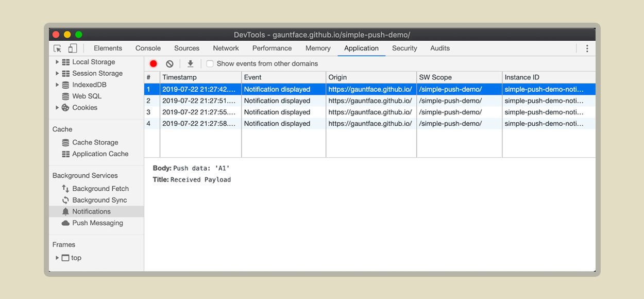Click the Cookies cookie icon
The width and height of the screenshot is (644, 299).
66,107
